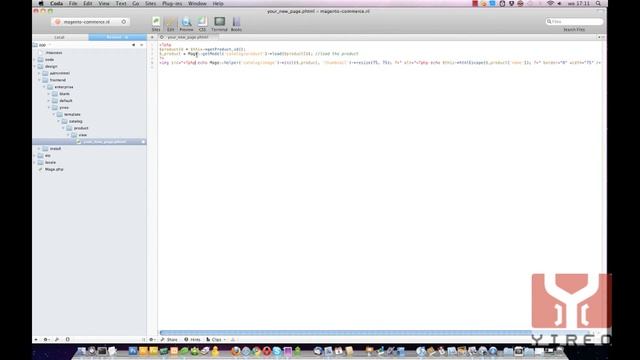Select the Mage.php file
This screenshot has height=360, width=640.
pos(89,169)
